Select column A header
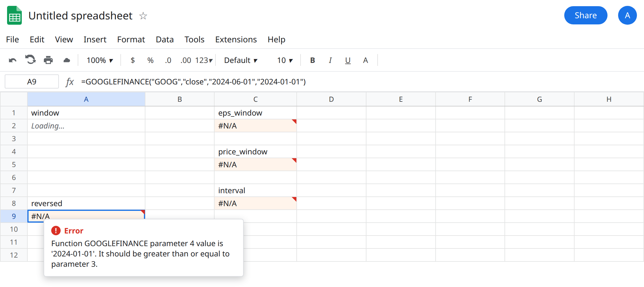This screenshot has width=644, height=287. pos(86,99)
